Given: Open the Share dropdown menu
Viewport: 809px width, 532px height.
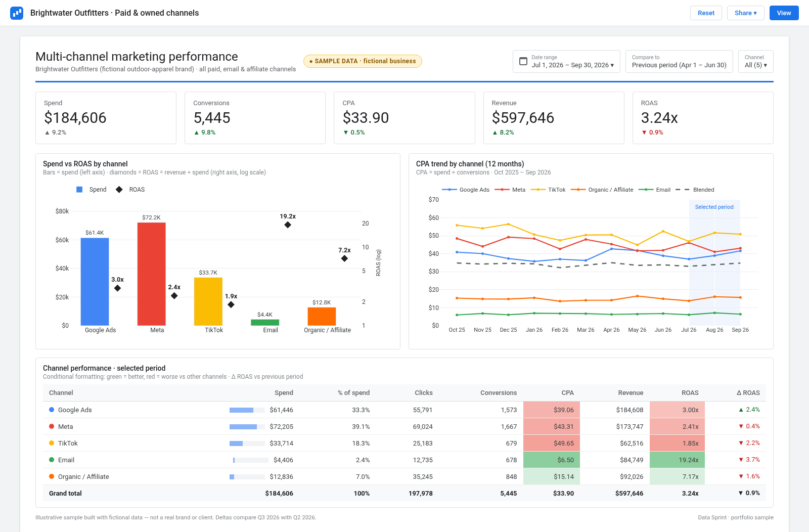Looking at the screenshot, I should 746,13.
